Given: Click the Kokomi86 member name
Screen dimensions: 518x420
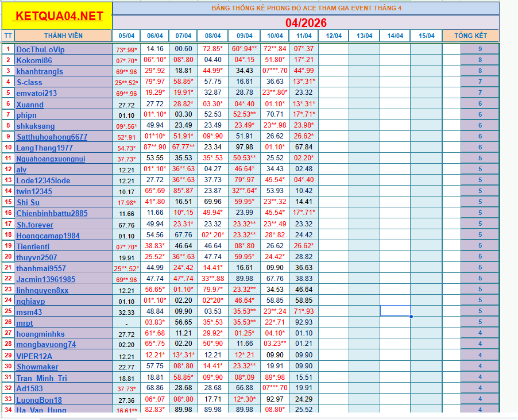Looking at the screenshot, I should click(34, 60).
